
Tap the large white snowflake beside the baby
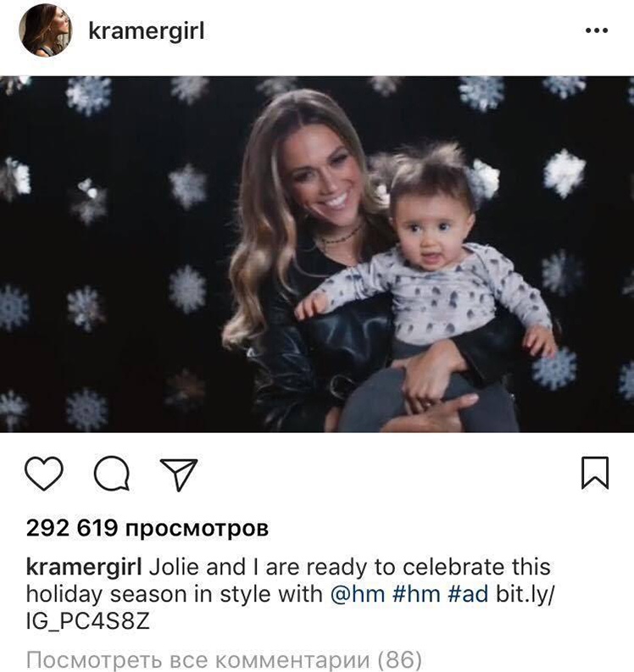click(x=564, y=172)
